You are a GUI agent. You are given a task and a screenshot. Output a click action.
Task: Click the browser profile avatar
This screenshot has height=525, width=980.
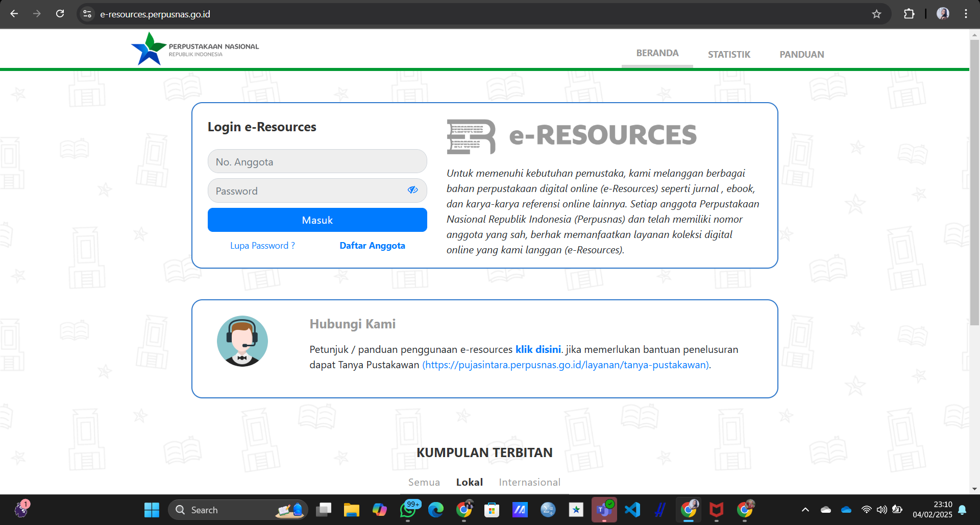coord(943,14)
